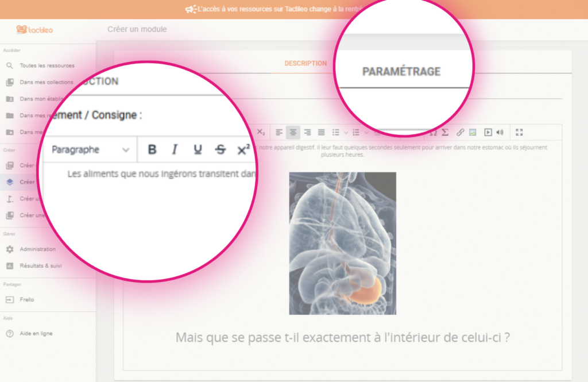The image size is (588, 382).
Task: Click the superscript icon
Action: pos(243,150)
